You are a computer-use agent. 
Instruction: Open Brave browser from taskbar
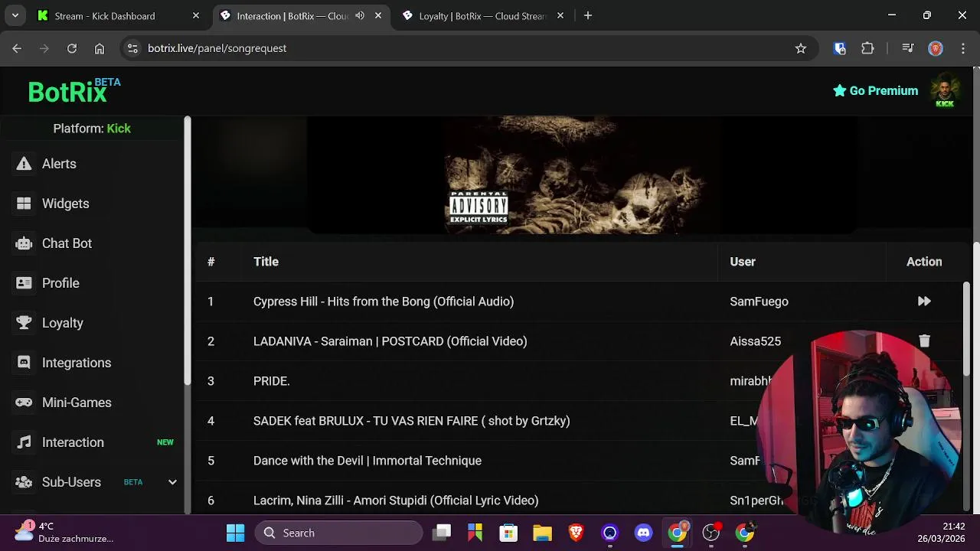(577, 533)
